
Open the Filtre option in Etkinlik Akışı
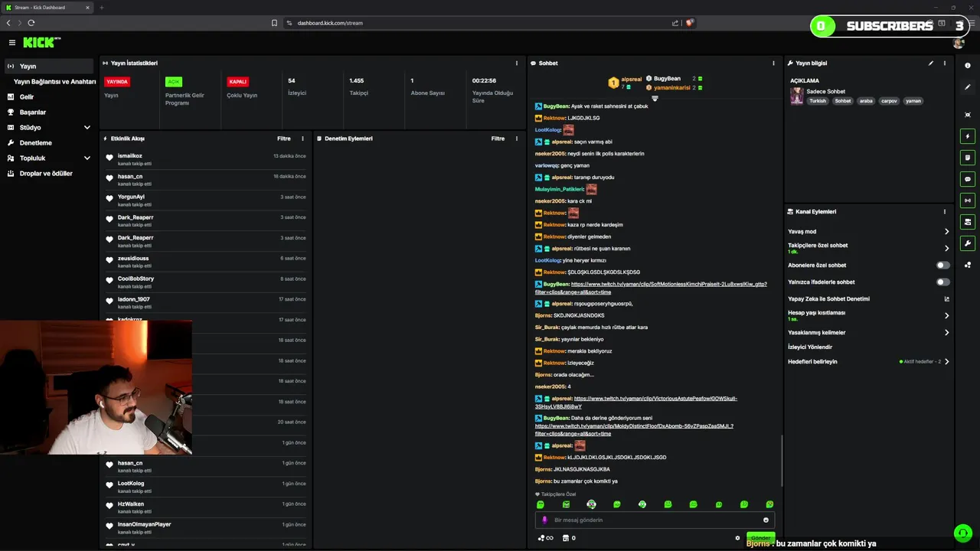coord(283,139)
